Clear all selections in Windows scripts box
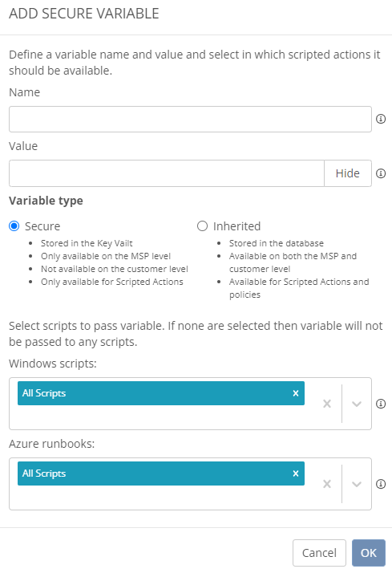 [327, 404]
